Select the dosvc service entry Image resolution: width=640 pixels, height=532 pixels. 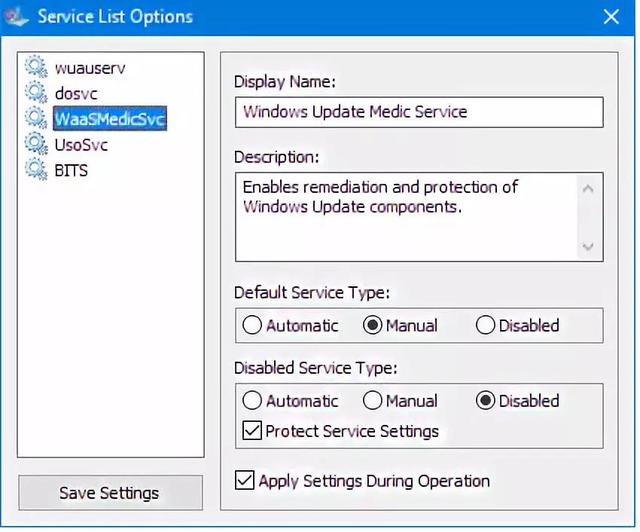click(76, 93)
